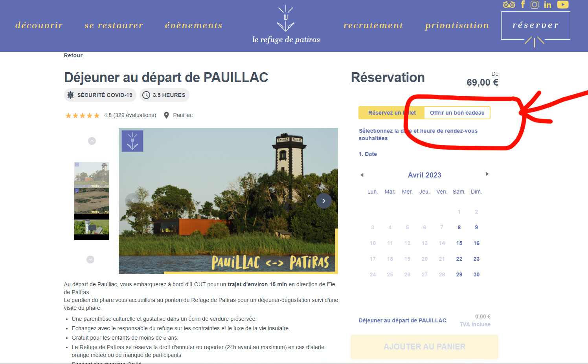
Task: Open the Facebook page icon
Action: tap(523, 4)
